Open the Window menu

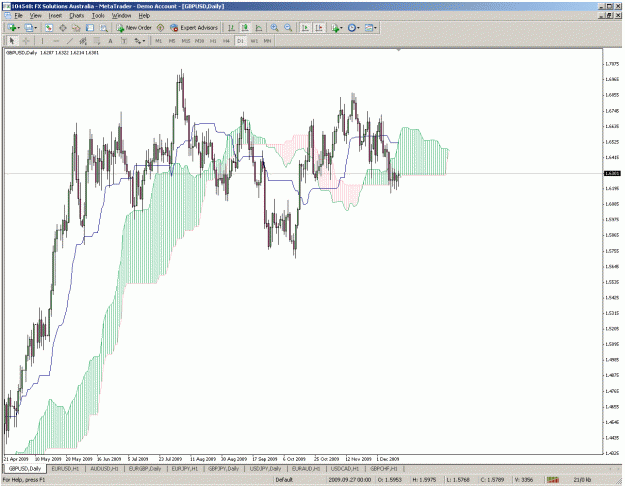pyautogui.click(x=121, y=16)
